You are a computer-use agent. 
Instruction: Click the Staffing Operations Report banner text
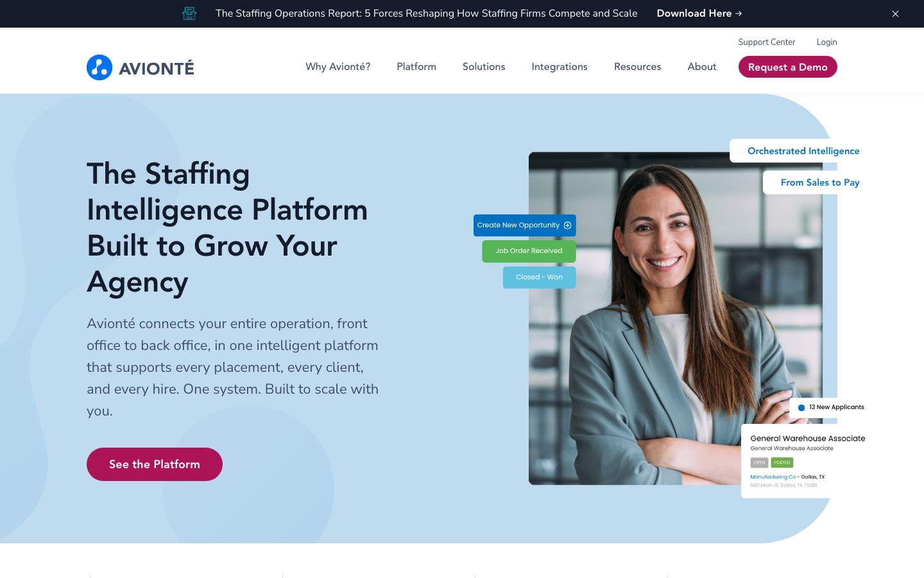[x=427, y=13]
